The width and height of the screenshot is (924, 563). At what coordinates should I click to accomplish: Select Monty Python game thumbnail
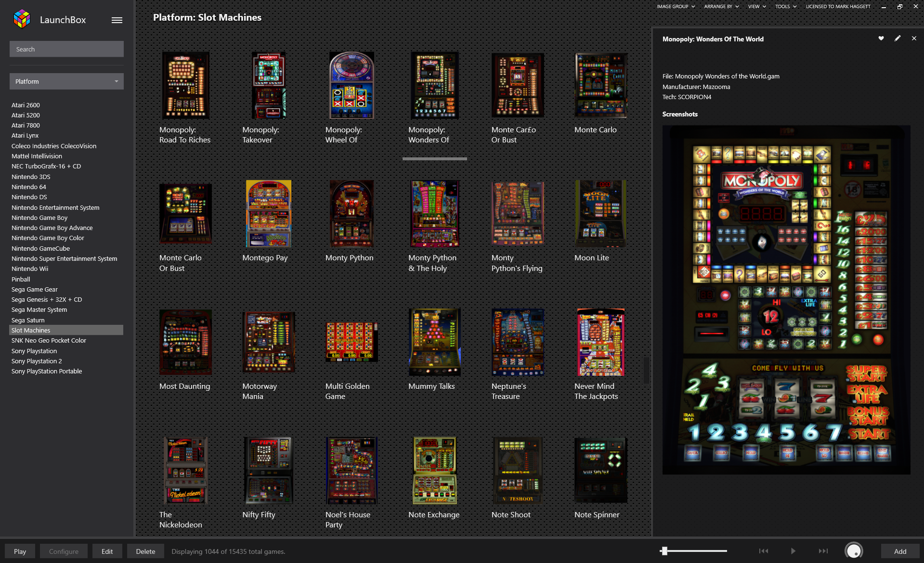[351, 214]
